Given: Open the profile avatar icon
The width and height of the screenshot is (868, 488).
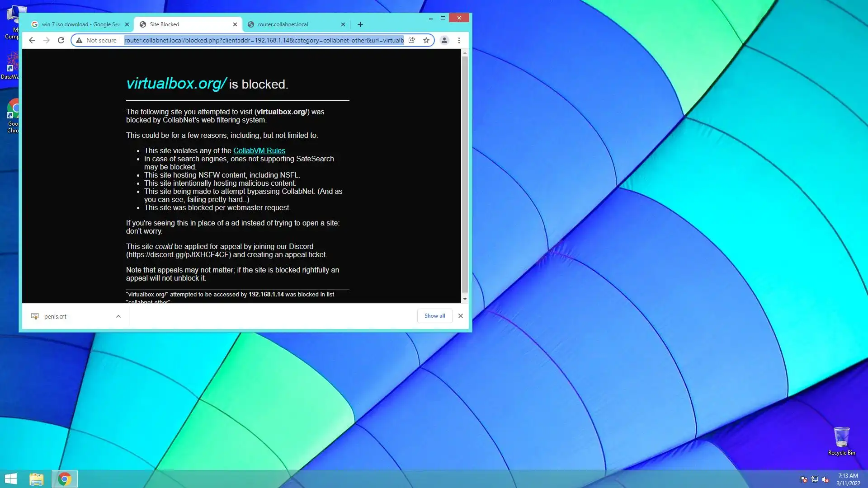Looking at the screenshot, I should click(x=444, y=40).
